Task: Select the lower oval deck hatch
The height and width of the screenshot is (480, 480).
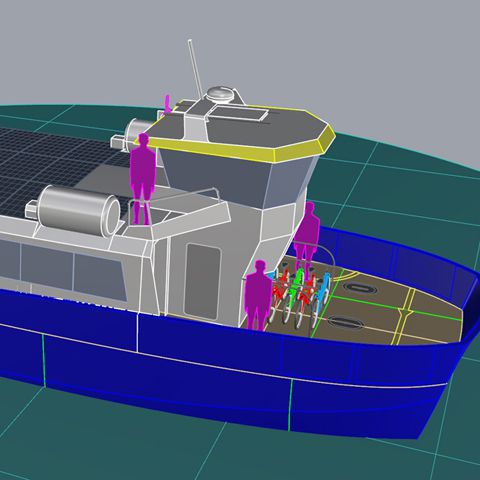Action: (345, 322)
